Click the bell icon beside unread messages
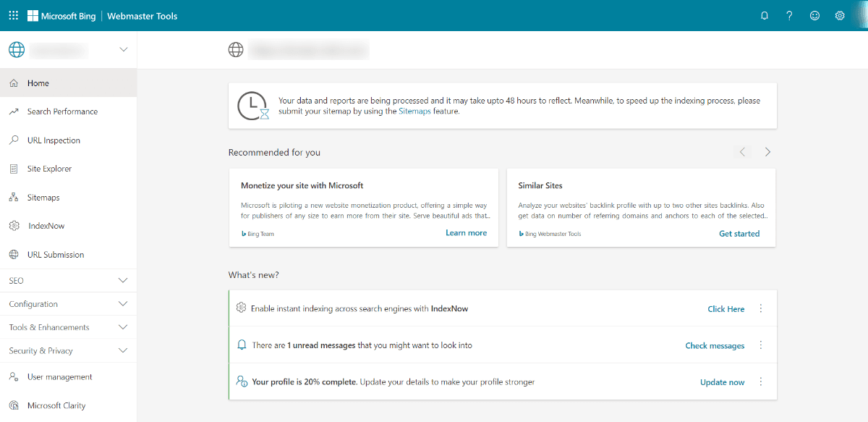The height and width of the screenshot is (422, 868). pyautogui.click(x=242, y=345)
